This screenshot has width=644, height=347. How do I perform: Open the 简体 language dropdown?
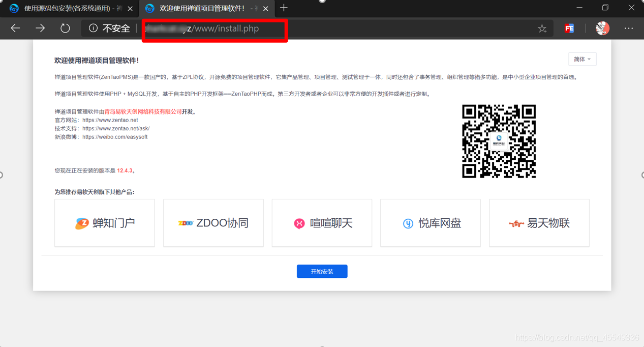(x=582, y=59)
